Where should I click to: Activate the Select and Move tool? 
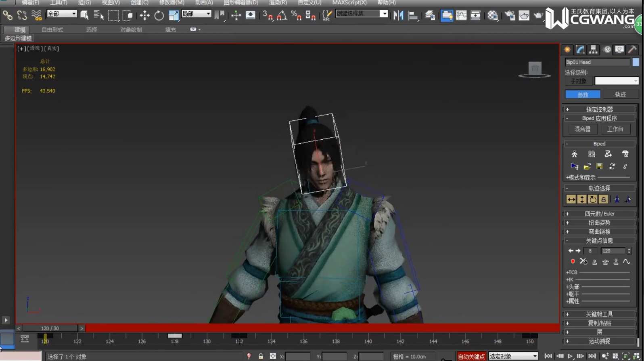(144, 15)
